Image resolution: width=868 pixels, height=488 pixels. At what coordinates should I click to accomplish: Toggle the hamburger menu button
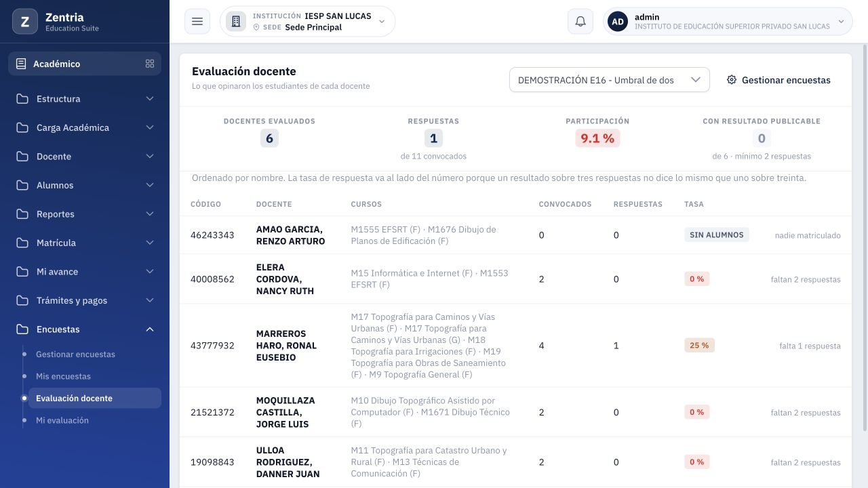point(197,22)
